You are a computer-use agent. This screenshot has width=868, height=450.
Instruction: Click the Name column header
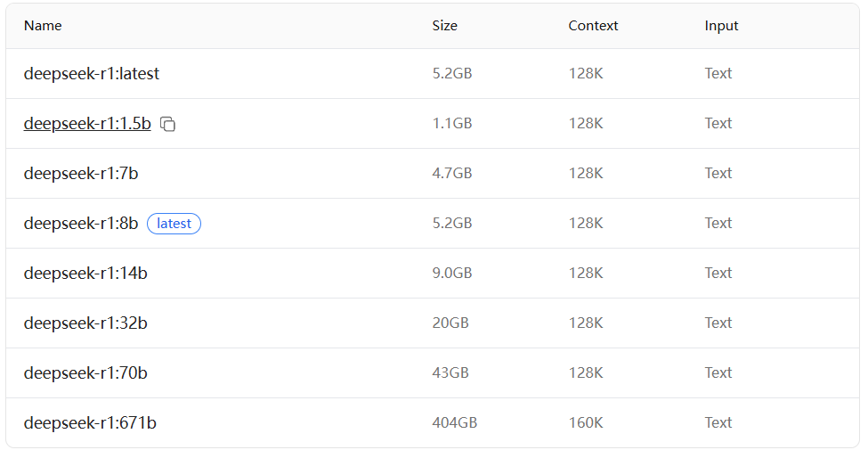tap(43, 26)
